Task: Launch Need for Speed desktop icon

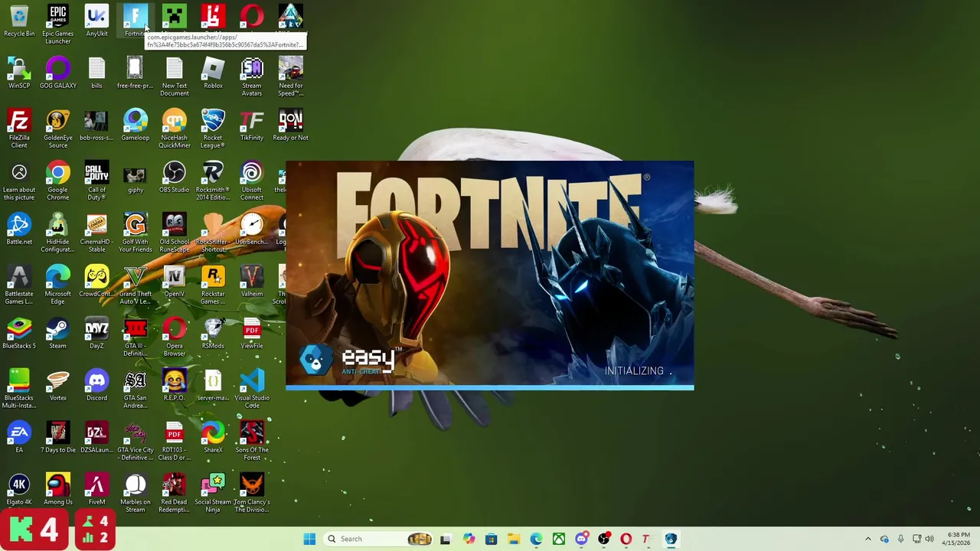Action: pos(291,77)
